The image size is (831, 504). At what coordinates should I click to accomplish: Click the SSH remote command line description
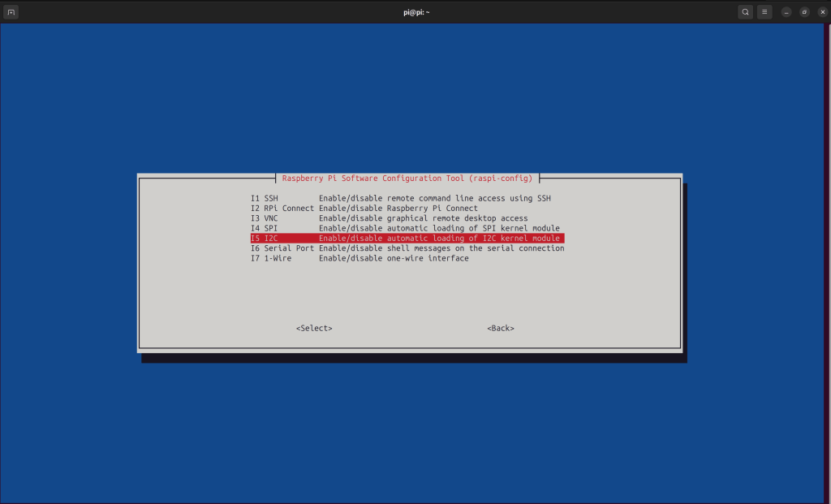tap(434, 198)
